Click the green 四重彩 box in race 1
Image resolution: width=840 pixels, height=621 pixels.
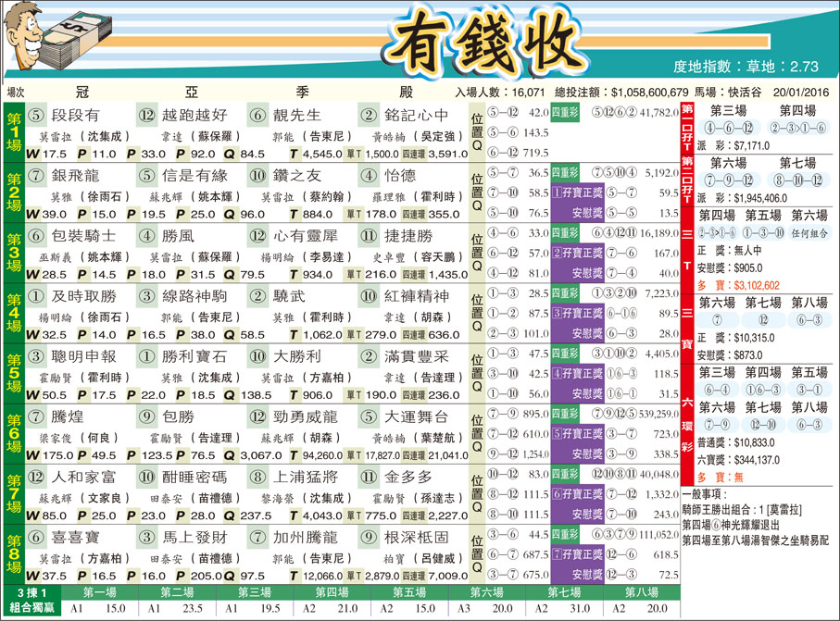pyautogui.click(x=565, y=113)
